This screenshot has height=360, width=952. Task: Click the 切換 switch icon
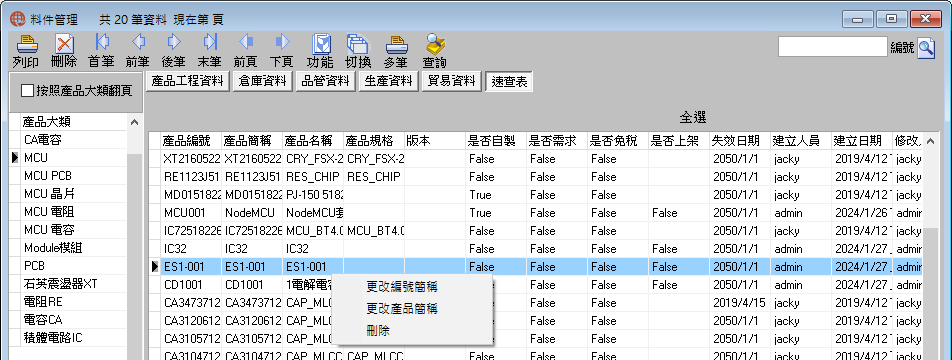(358, 44)
